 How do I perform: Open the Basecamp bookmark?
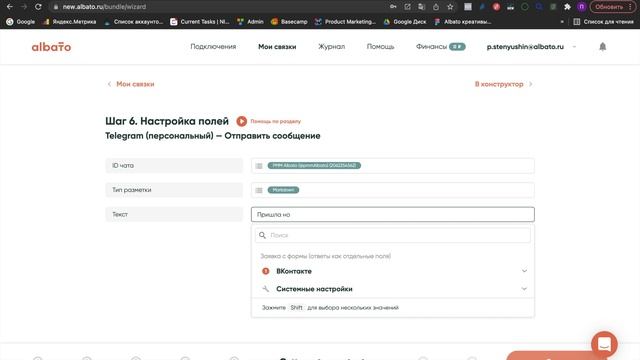289,22
